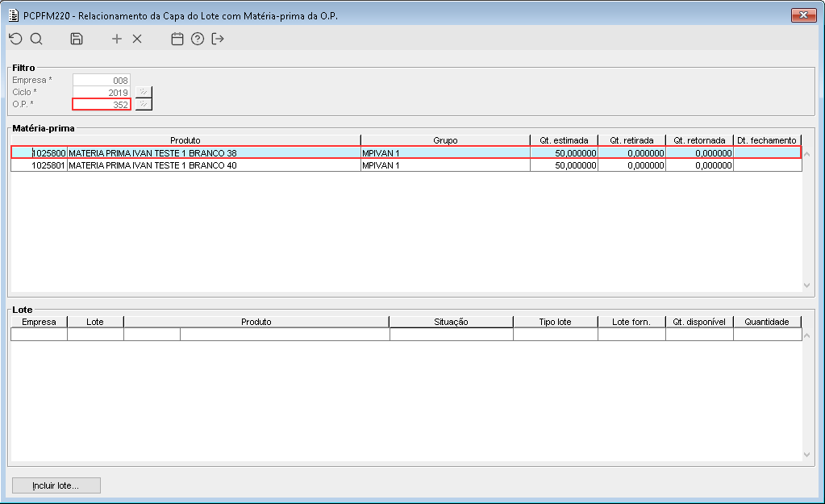
Task: Add a record with the plus icon
Action: [117, 39]
